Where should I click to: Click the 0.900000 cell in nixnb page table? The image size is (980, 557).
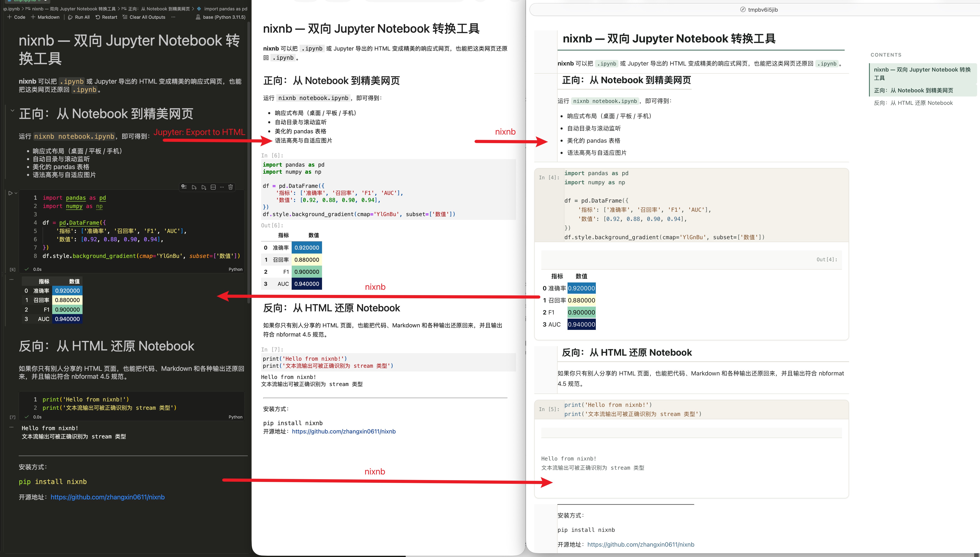click(581, 312)
